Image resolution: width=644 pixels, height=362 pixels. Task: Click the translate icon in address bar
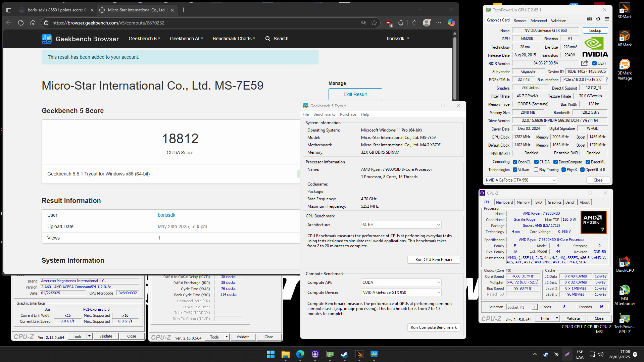click(x=363, y=23)
